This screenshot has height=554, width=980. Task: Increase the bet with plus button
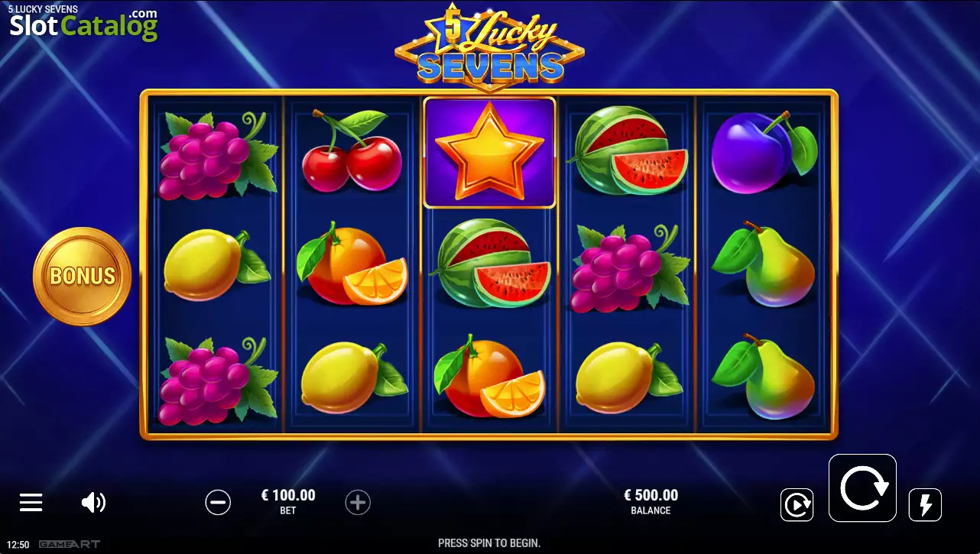358,502
